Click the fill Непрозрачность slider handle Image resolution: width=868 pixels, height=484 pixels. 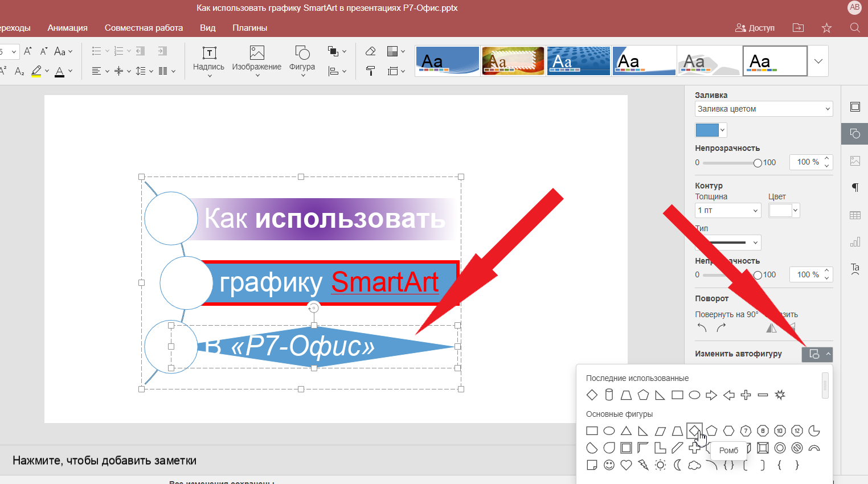coord(758,163)
